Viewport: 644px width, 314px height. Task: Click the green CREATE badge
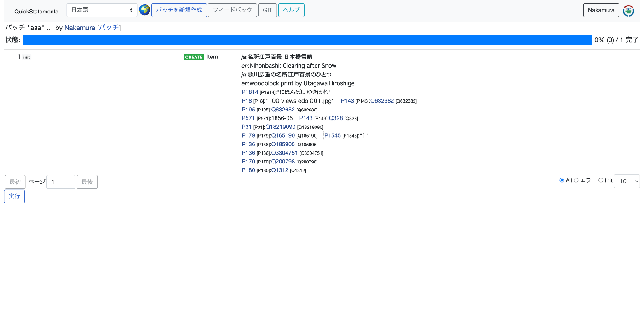(x=194, y=57)
